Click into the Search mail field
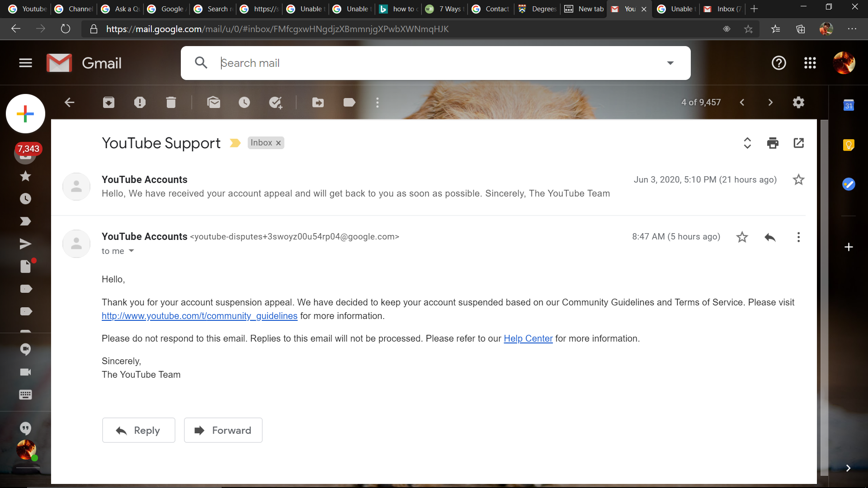The width and height of the screenshot is (868, 488). point(434,63)
